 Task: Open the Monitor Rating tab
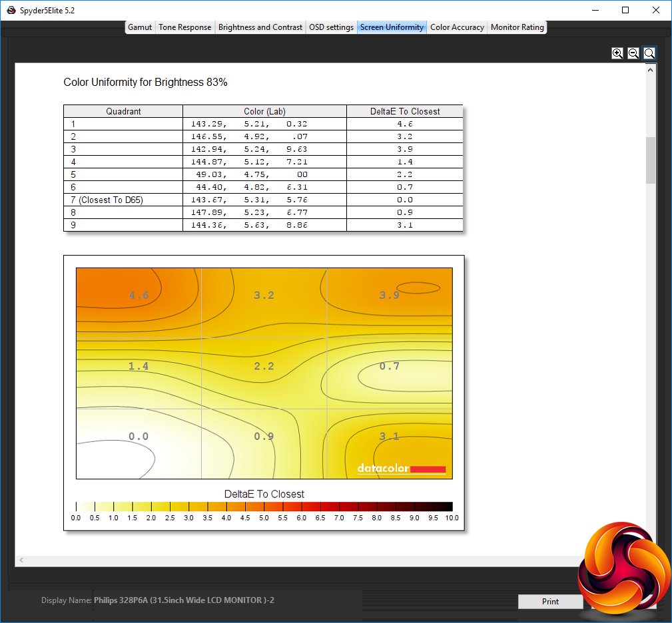[x=517, y=27]
